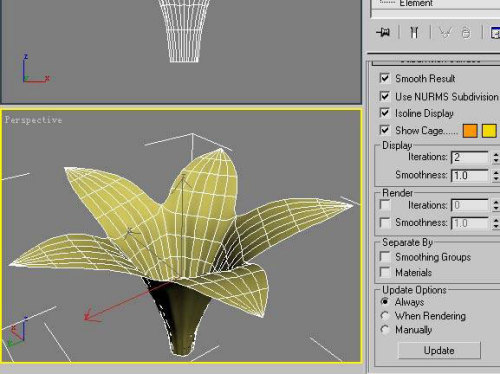Select the Always update option

tap(385, 302)
